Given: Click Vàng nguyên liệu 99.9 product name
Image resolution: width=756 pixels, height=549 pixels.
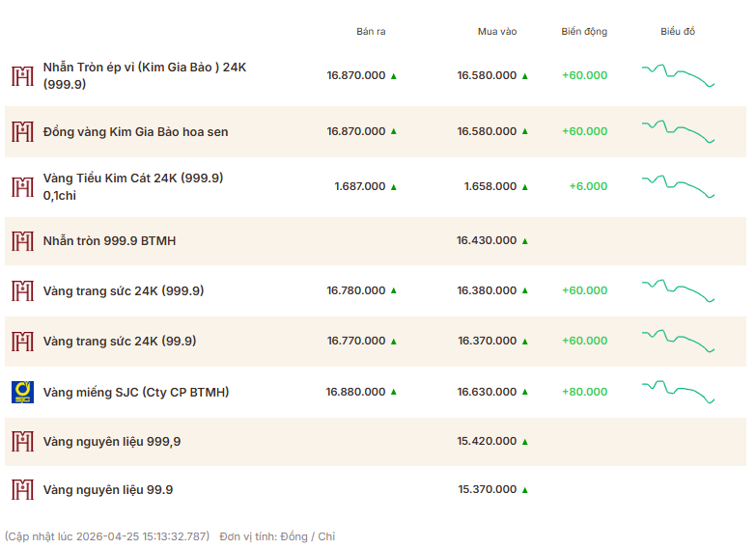Looking at the screenshot, I should click(108, 490).
